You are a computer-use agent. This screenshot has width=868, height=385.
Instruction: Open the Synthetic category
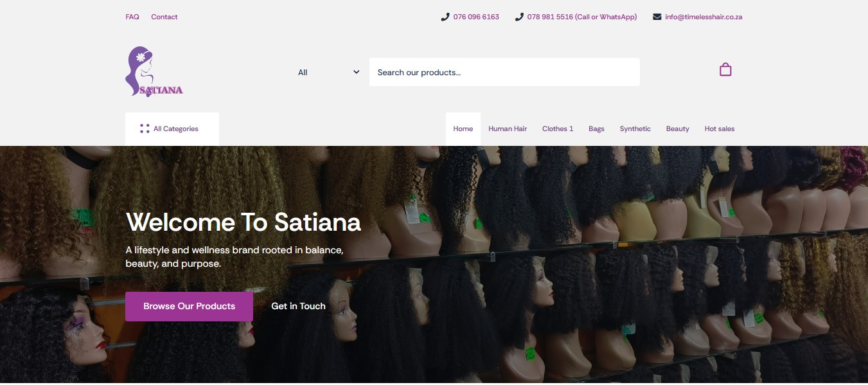point(635,129)
